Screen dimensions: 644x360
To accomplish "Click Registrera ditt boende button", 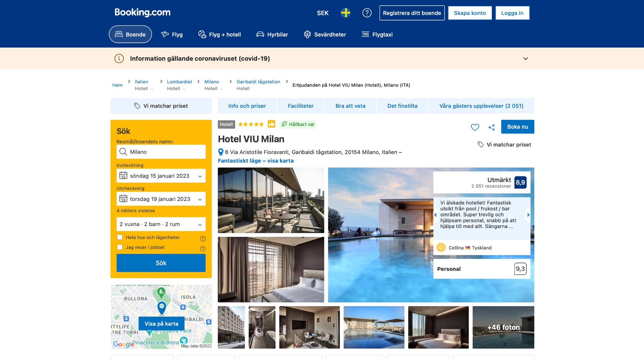I will 412,13.
